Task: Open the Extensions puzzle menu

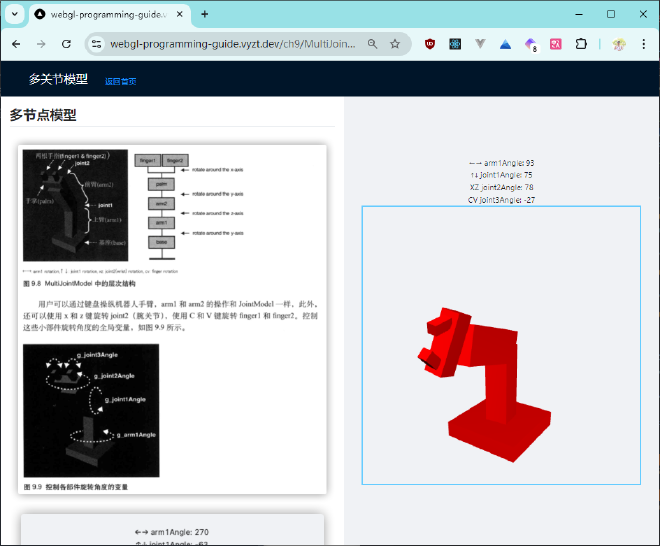Action: click(581, 44)
